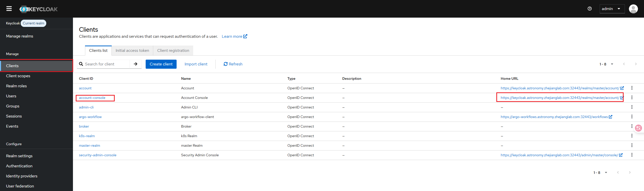
Task: Click the search arrow submit button
Action: pyautogui.click(x=136, y=64)
